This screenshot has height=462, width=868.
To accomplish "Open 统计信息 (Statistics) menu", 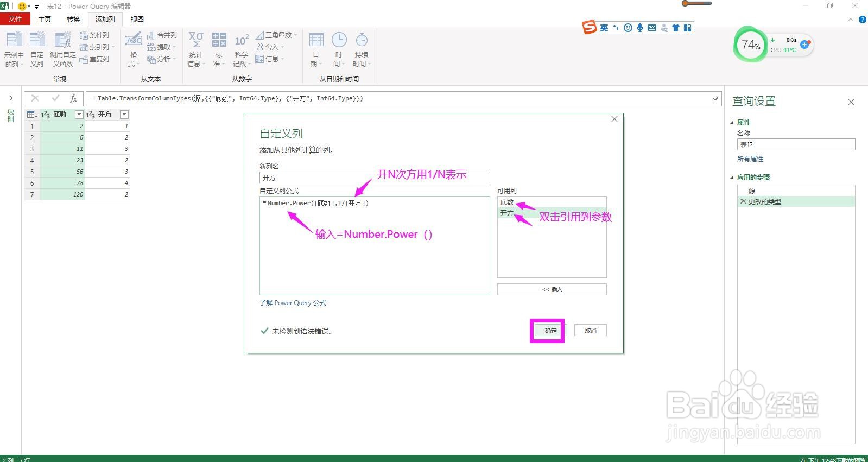I will tap(196, 49).
